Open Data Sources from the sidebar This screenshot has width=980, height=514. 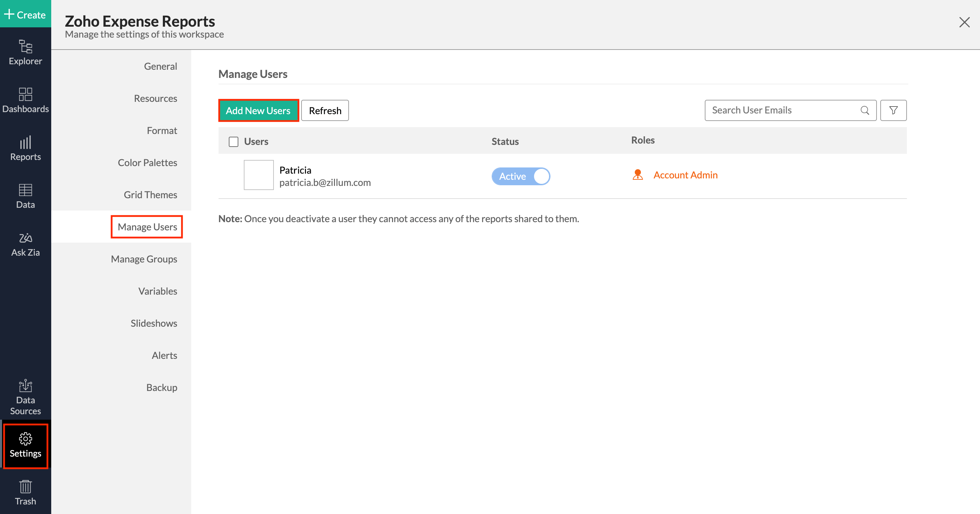(25, 396)
